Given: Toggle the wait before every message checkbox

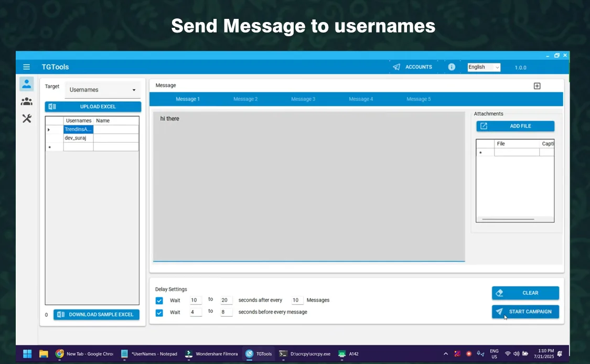Looking at the screenshot, I should 159,313.
